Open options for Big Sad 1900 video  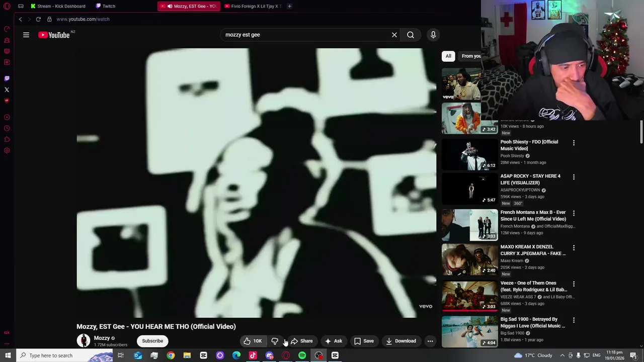point(574,320)
